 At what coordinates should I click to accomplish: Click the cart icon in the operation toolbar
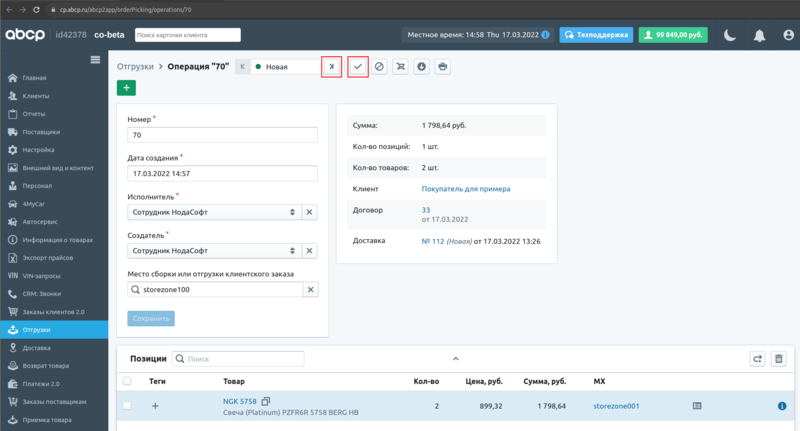click(401, 67)
